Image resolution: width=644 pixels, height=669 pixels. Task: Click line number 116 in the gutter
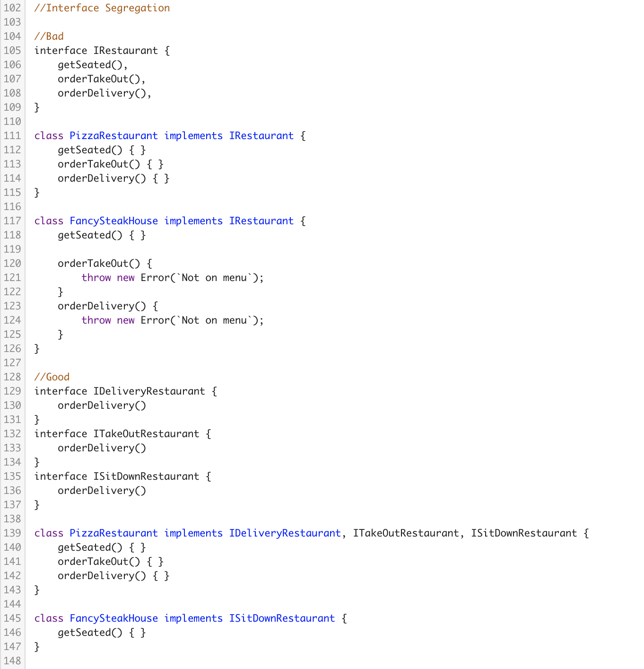tap(12, 207)
